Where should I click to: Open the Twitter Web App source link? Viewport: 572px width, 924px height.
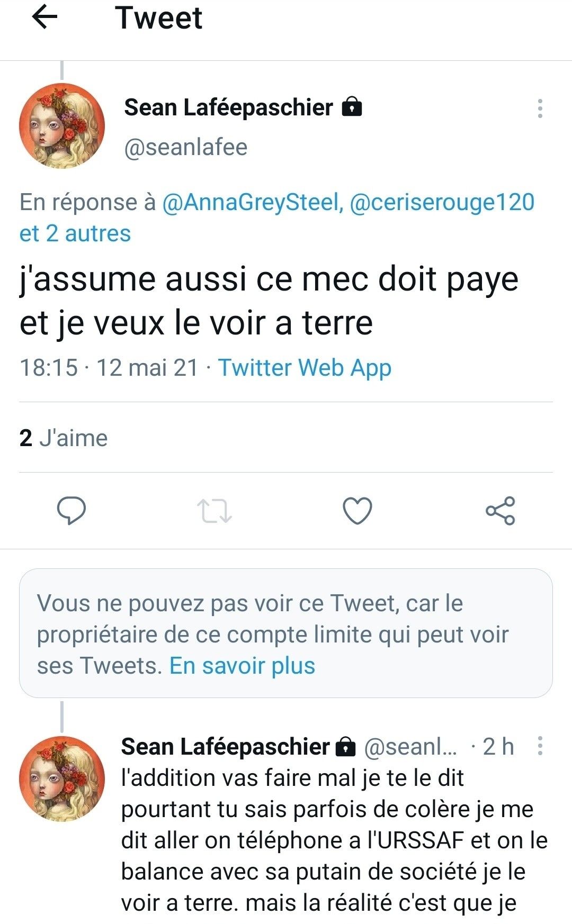305,367
